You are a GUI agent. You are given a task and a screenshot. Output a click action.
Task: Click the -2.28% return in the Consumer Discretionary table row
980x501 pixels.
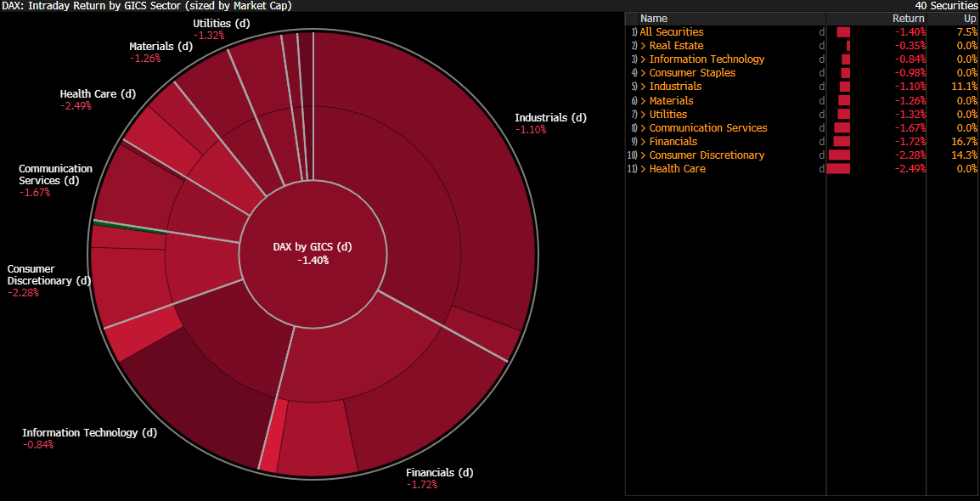click(910, 155)
